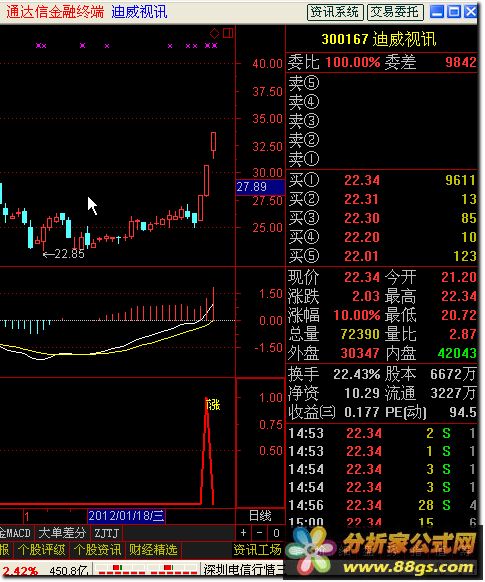Click the 收益(三) value 0.177
The height and width of the screenshot is (582, 485).
coord(362,412)
